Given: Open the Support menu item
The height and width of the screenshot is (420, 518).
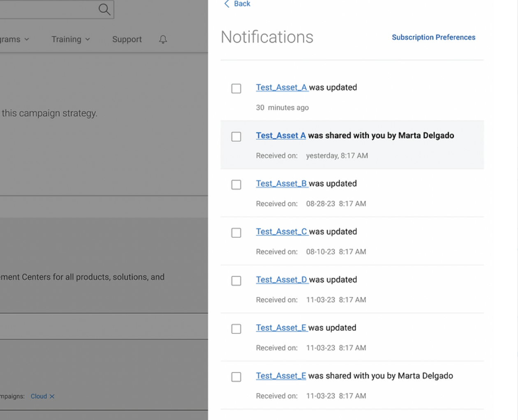Looking at the screenshot, I should coord(127,39).
